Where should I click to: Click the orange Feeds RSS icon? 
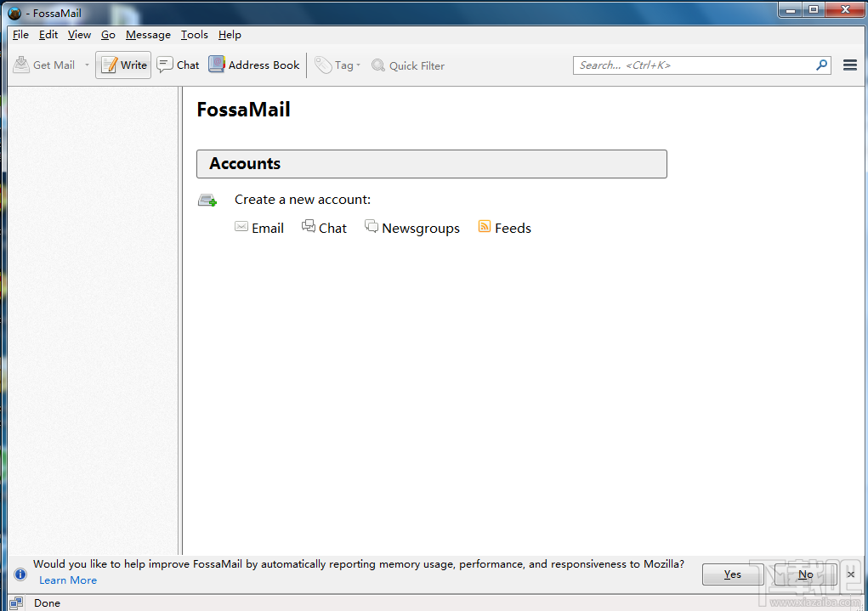(x=485, y=226)
